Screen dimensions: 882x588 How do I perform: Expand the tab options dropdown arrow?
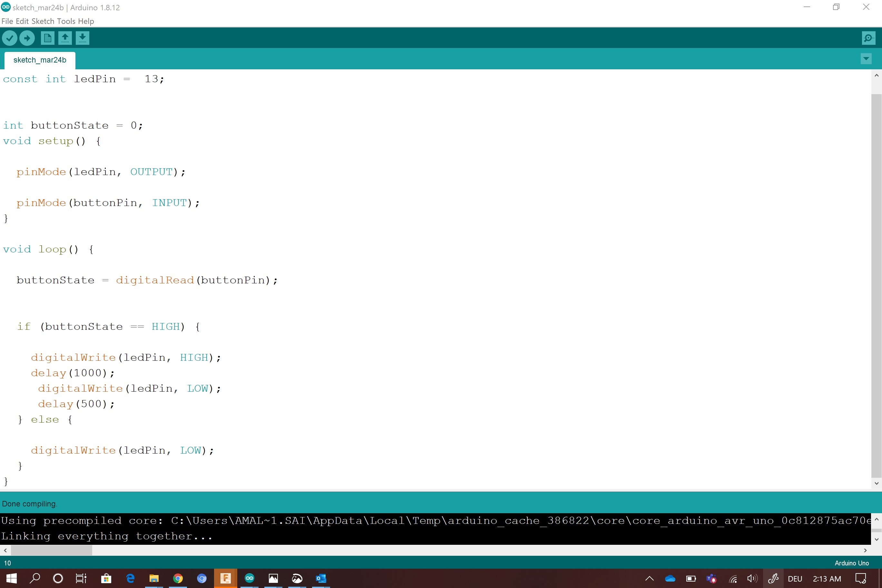point(866,58)
